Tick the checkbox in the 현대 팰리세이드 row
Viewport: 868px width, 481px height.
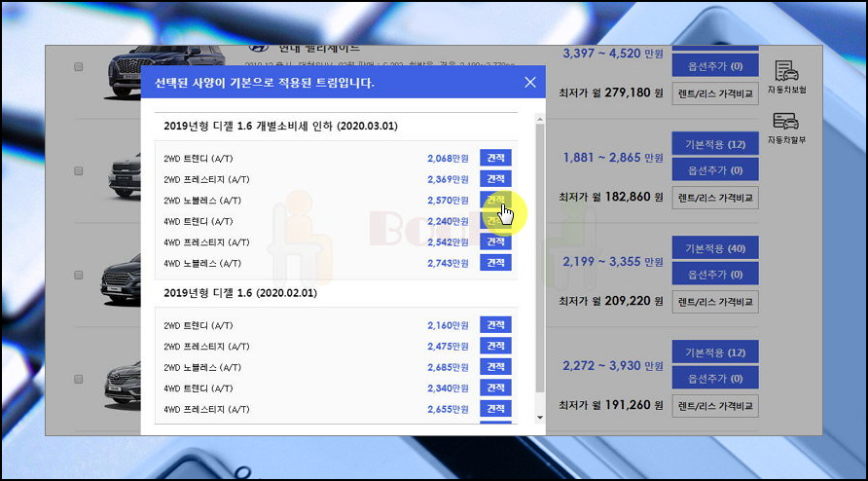pyautogui.click(x=79, y=66)
